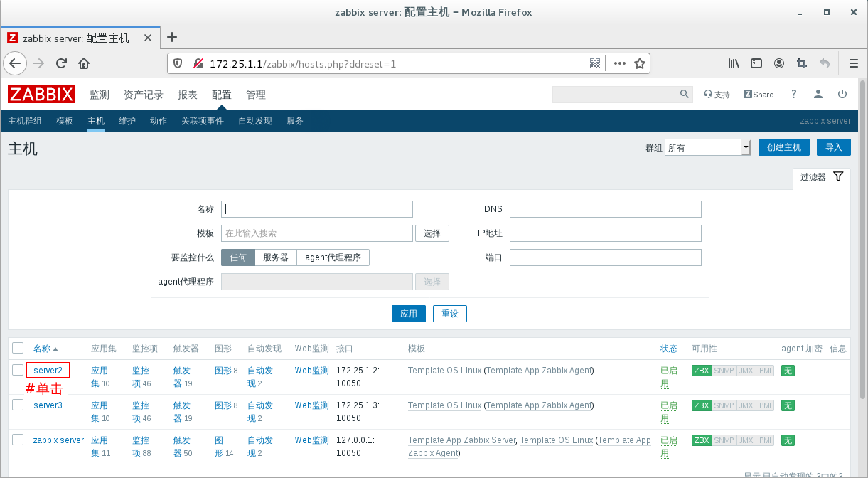The height and width of the screenshot is (478, 868).
Task: Select the 服务器 monitoring option
Action: [276, 257]
